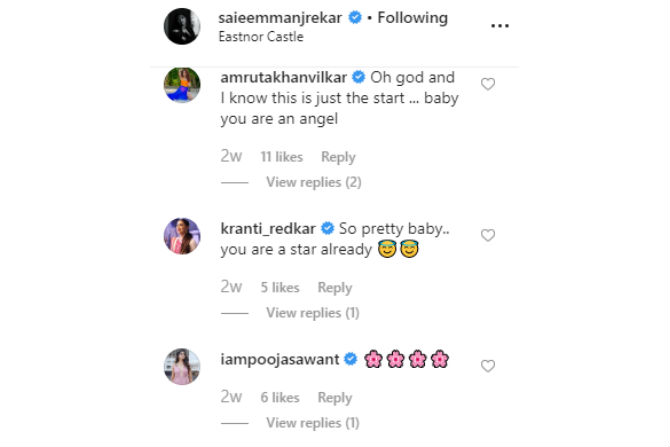Like iampoojasawant's comment with the heart

(x=488, y=366)
